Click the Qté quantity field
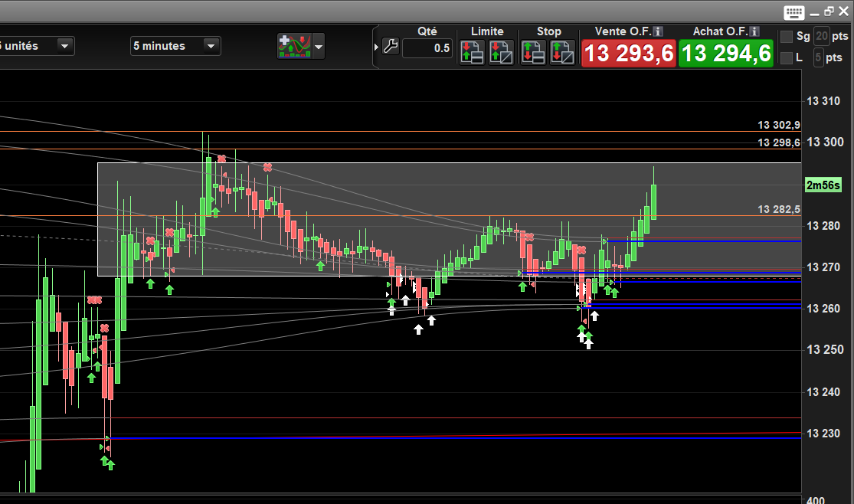This screenshot has width=854, height=504. [427, 48]
